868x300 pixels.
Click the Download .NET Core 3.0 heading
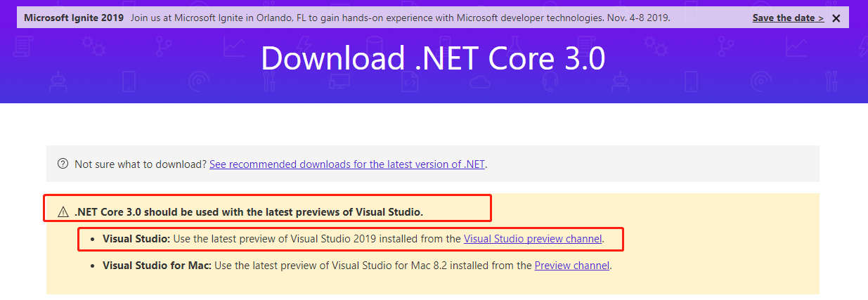[x=433, y=59]
